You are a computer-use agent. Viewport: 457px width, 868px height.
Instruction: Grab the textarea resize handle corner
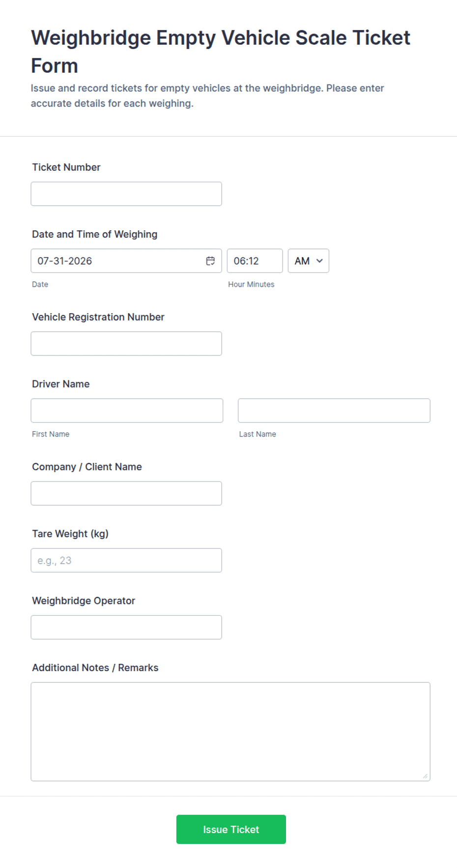426,776
